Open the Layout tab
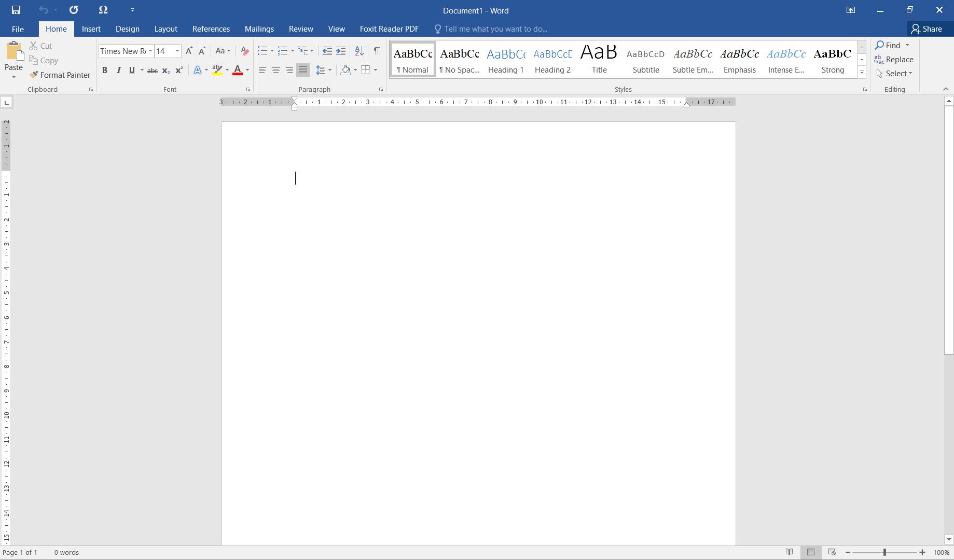The width and height of the screenshot is (954, 560). [x=165, y=29]
